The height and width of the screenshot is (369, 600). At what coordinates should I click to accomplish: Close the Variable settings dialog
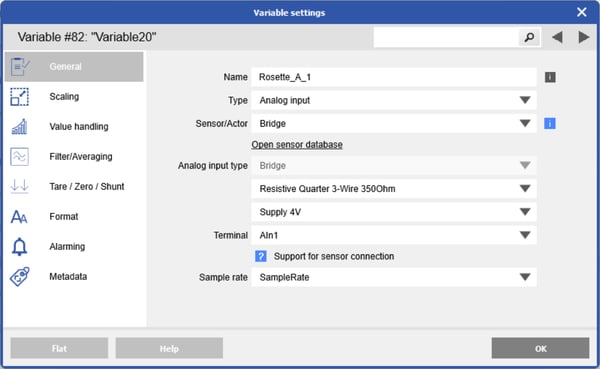tap(582, 12)
